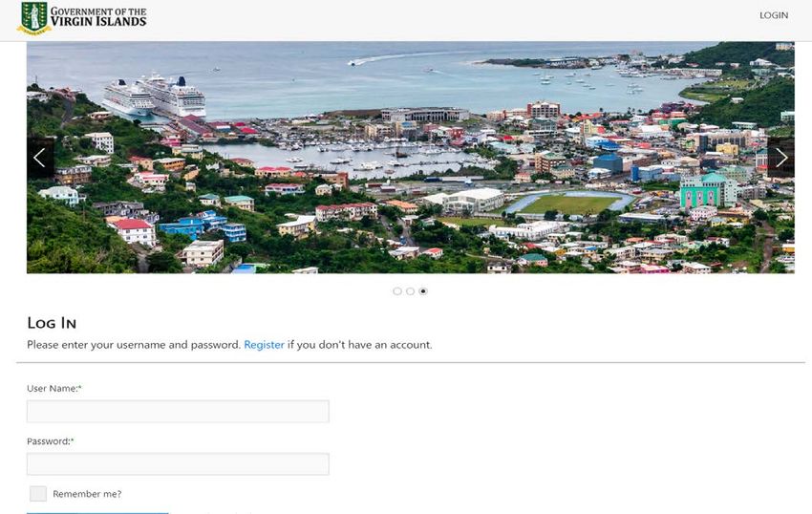This screenshot has width=812, height=514.
Task: Click the 'Remember me?' label text
Action: click(x=87, y=494)
